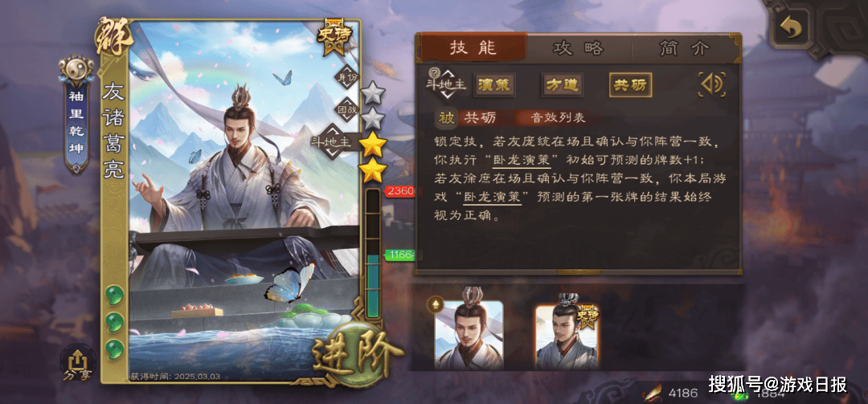Viewport: 868px width, 404px height.
Task: Open the 袖里乾坤 skin banner
Action: pos(76,114)
